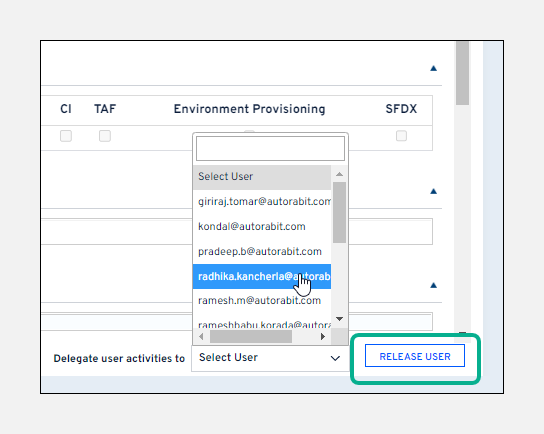Collapse the third section via blue triangle
The width and height of the screenshot is (544, 434).
(x=433, y=285)
